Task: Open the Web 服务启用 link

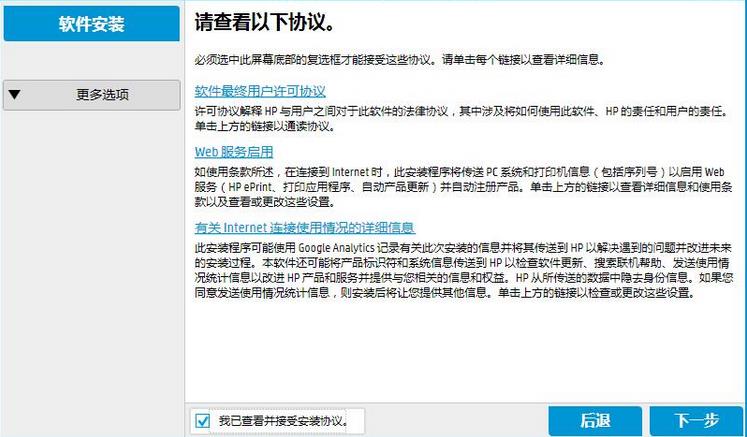Action: (233, 152)
